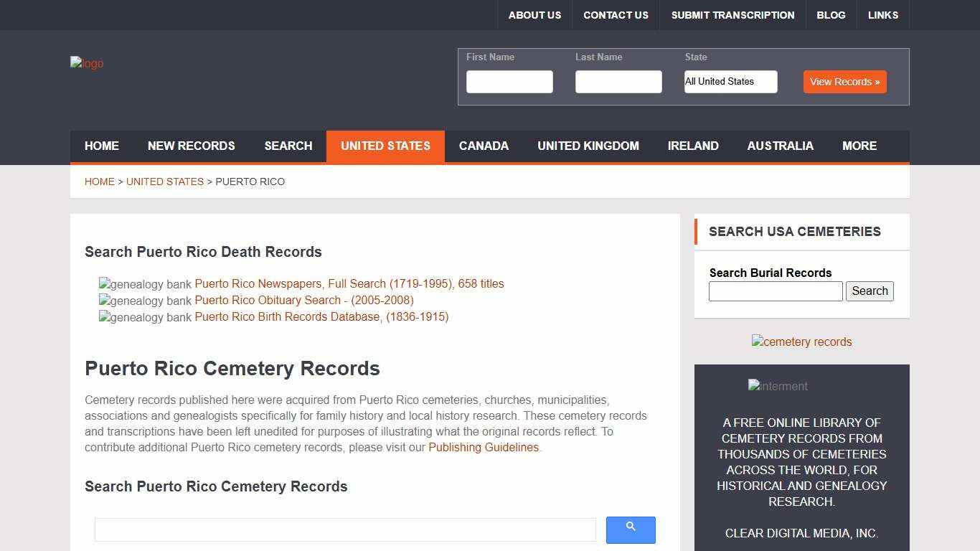This screenshot has height=551, width=980.
Task: Click the cemetery records image placeholder
Action: point(801,342)
